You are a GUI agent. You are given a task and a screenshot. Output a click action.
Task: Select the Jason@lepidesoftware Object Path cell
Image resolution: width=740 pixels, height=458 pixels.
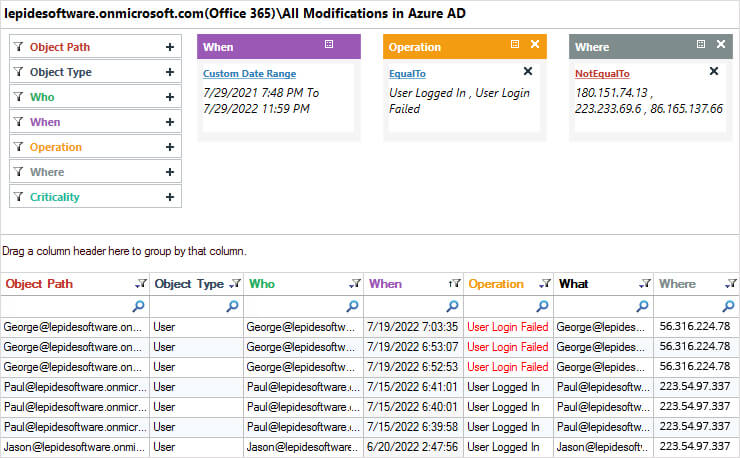coord(75,447)
